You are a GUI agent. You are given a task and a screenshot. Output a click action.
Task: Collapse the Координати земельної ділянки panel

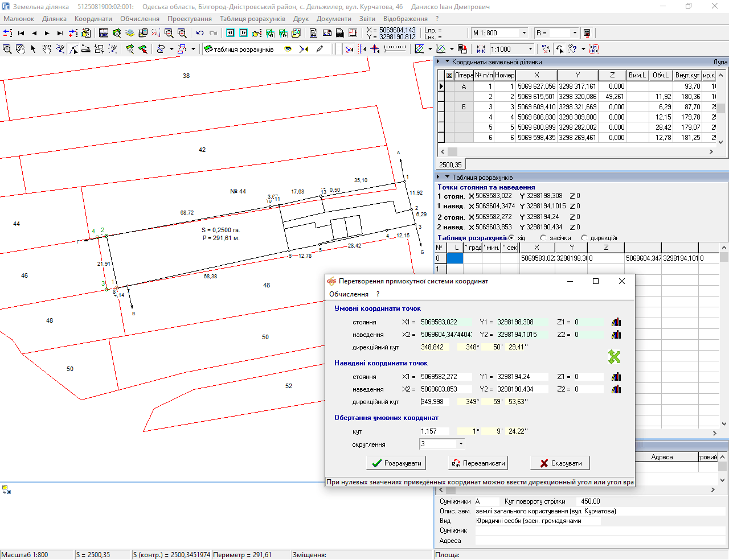[448, 61]
